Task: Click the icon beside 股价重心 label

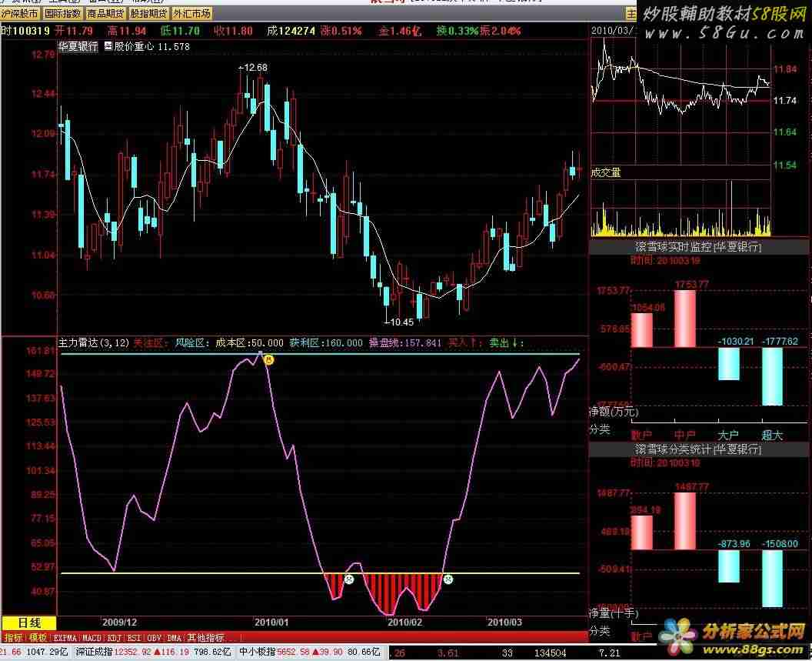Action: click(108, 46)
